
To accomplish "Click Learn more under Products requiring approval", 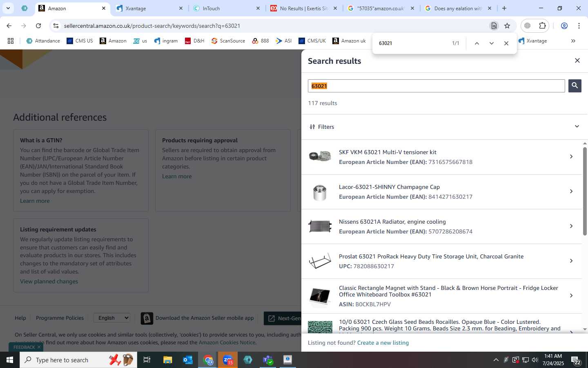I will tap(177, 176).
